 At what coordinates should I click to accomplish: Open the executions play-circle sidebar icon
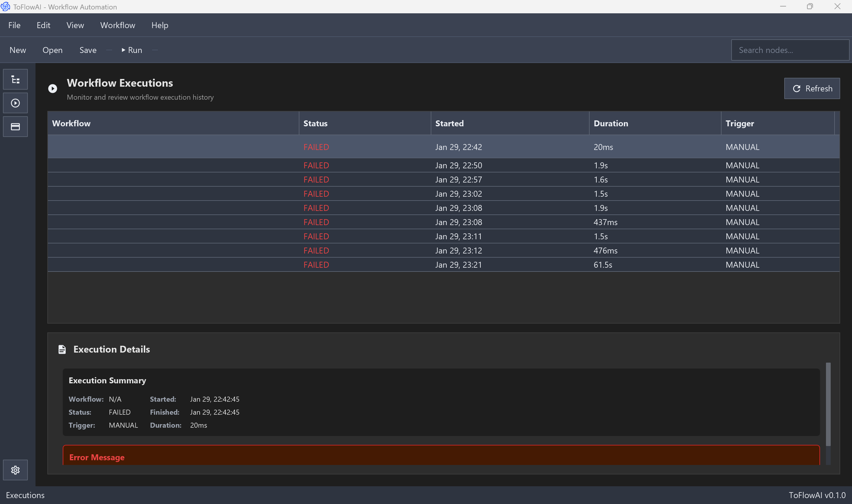click(15, 103)
